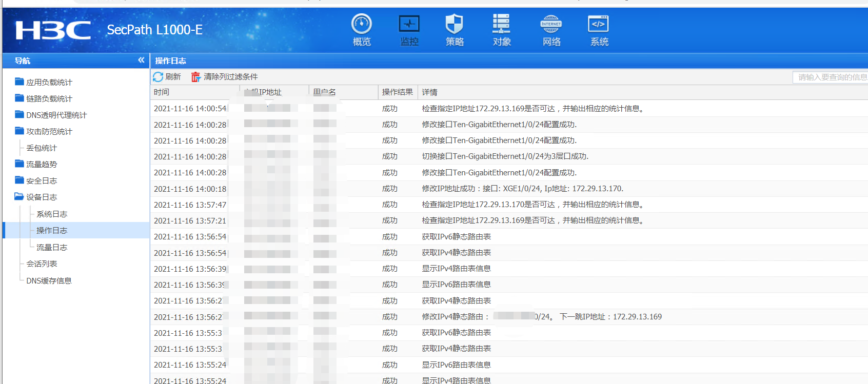Click folder icon beside 安全日志

pos(19,180)
